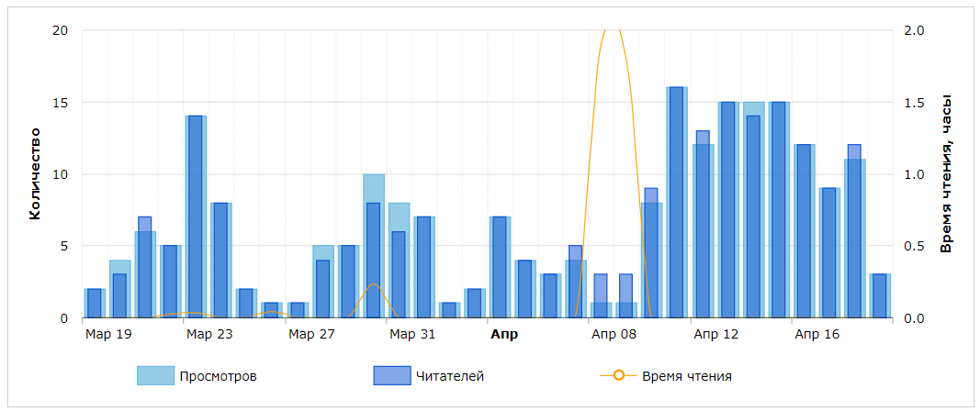Click the bold Апр axis label
Image resolution: width=980 pixels, height=411 pixels.
coord(504,334)
